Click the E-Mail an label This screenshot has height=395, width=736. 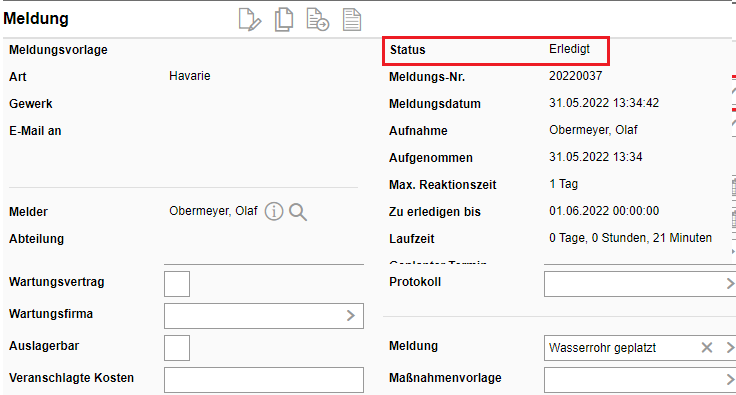click(35, 131)
